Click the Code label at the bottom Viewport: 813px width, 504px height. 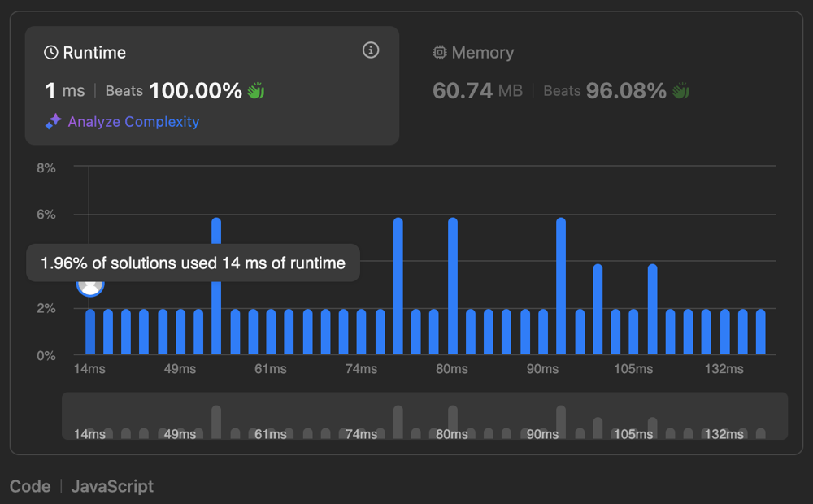point(30,487)
